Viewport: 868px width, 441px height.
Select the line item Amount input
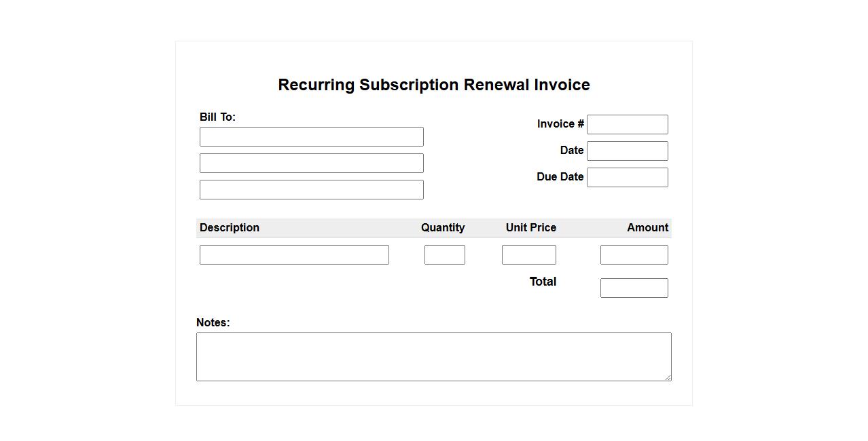pos(634,254)
